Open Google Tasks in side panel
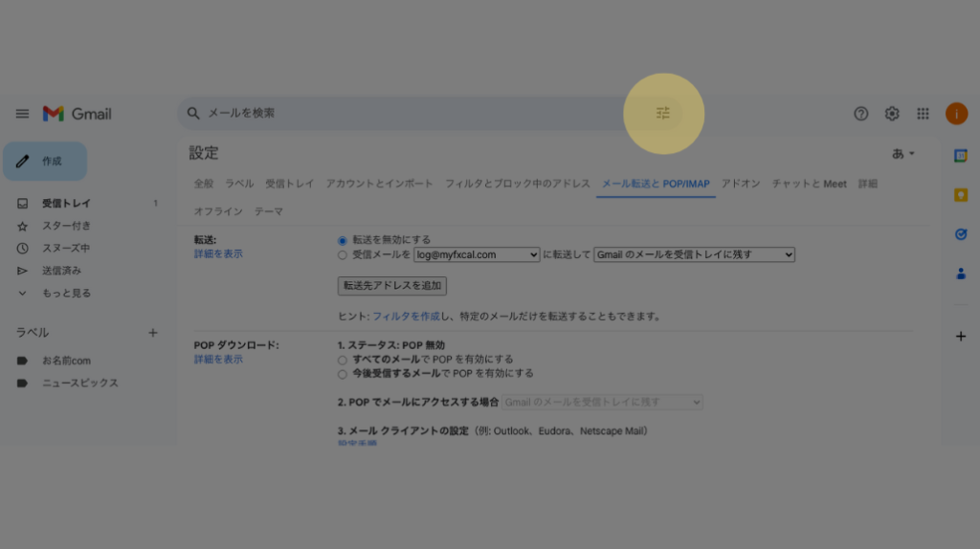Viewport: 980px width, 549px height. pos(961,234)
